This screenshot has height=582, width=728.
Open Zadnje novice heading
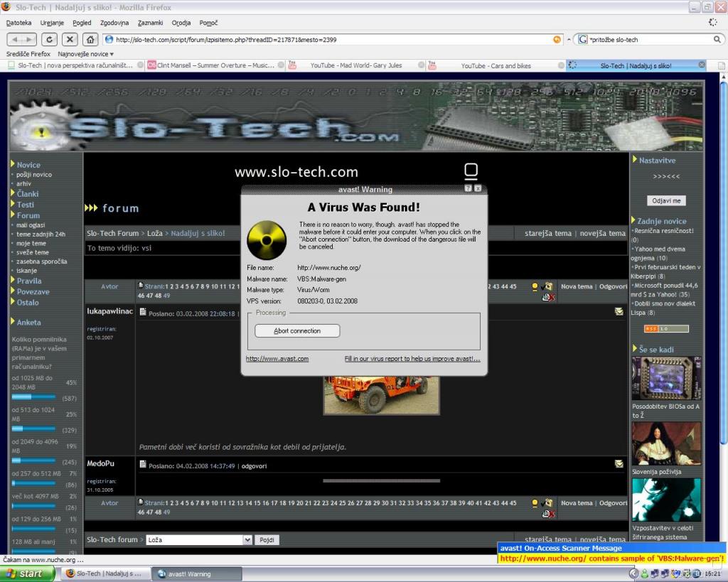click(661, 221)
